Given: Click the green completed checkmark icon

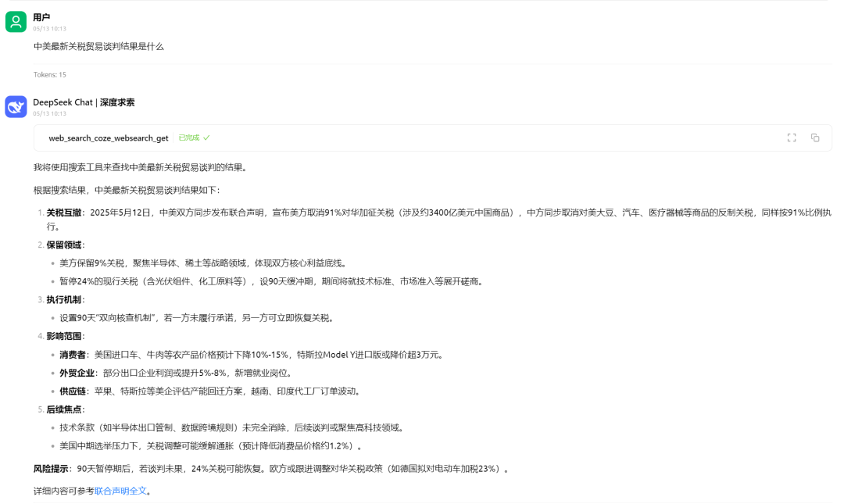Looking at the screenshot, I should click(206, 138).
